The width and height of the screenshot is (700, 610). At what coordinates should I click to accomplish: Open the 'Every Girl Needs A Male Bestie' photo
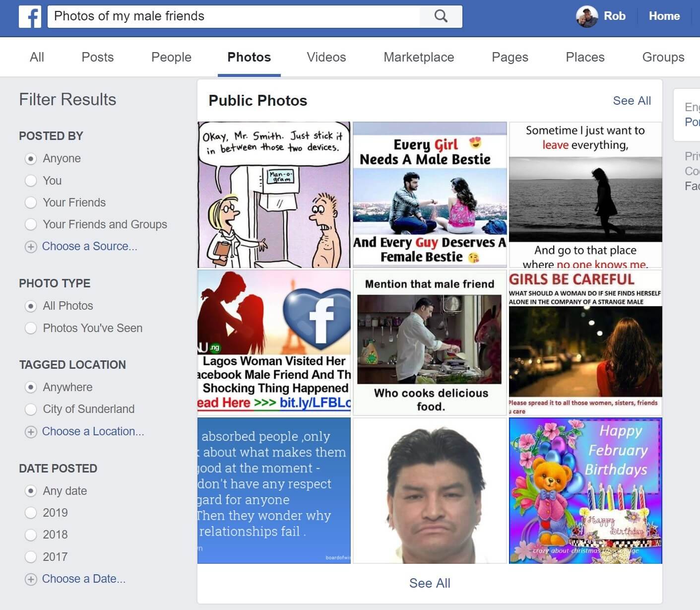point(430,195)
